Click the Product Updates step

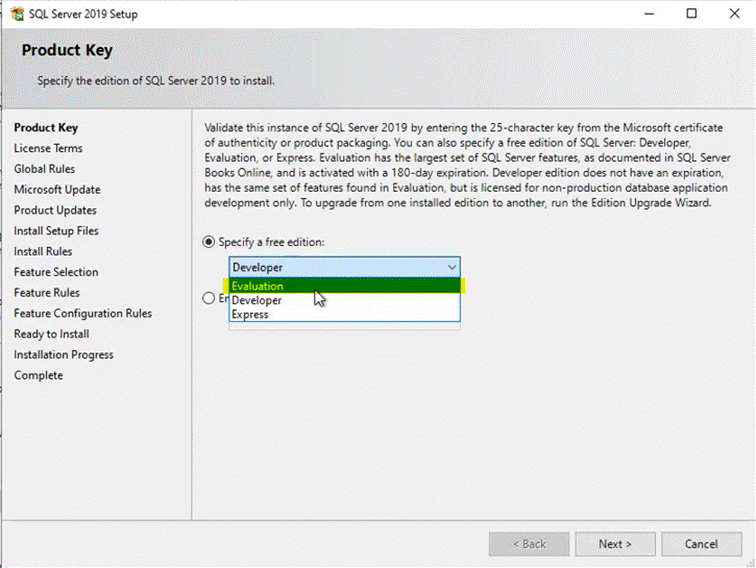coord(55,211)
